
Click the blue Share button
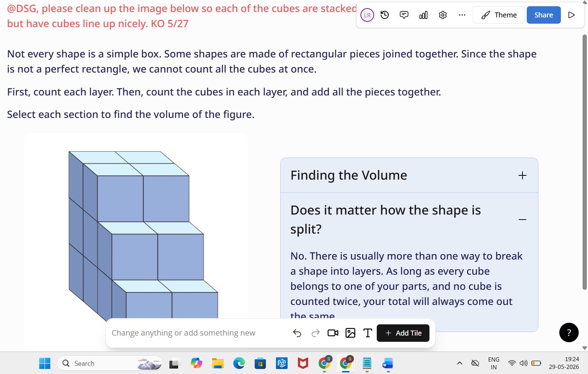(x=543, y=15)
